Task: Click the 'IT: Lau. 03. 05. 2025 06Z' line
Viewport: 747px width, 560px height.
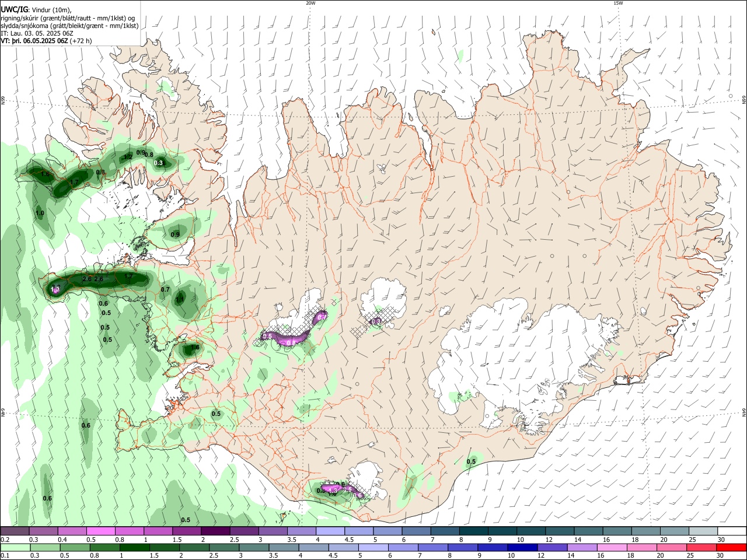Action: 37,33
